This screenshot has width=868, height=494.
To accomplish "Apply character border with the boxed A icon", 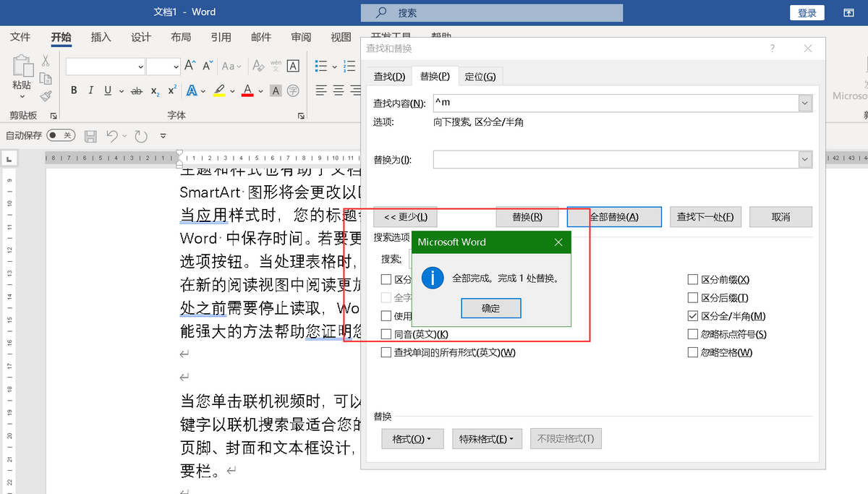I will (x=293, y=66).
